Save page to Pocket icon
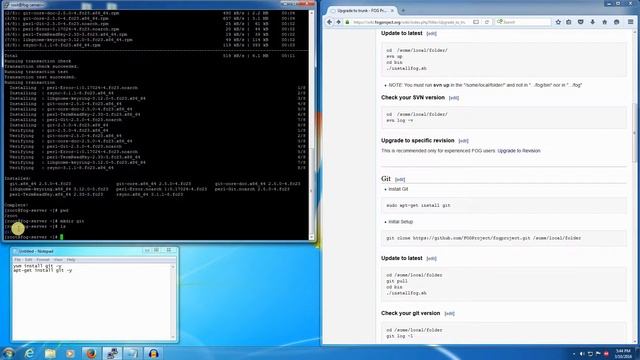The height and width of the screenshot is (360, 640). click(x=580, y=22)
